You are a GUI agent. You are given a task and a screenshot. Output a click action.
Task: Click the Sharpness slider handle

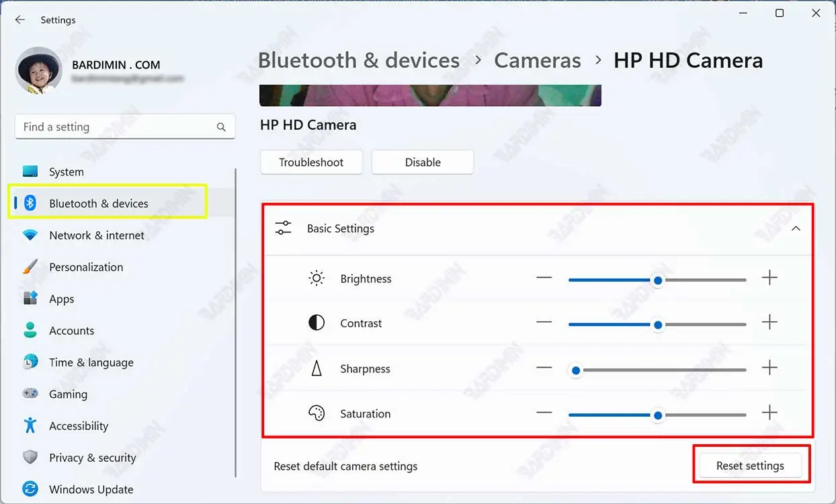[x=576, y=370]
